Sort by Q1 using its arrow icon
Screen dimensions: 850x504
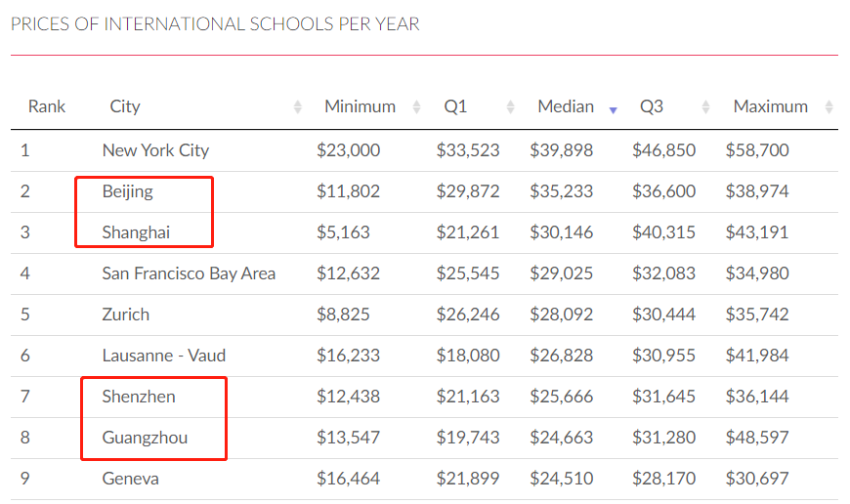point(510,106)
